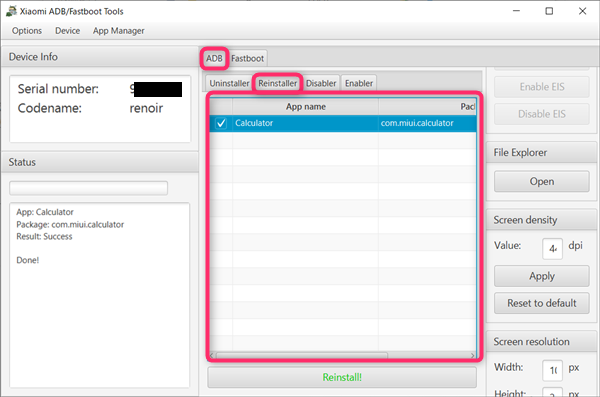Click the screen density dpi value field
Screen dimensions: 600x397
[553, 249]
